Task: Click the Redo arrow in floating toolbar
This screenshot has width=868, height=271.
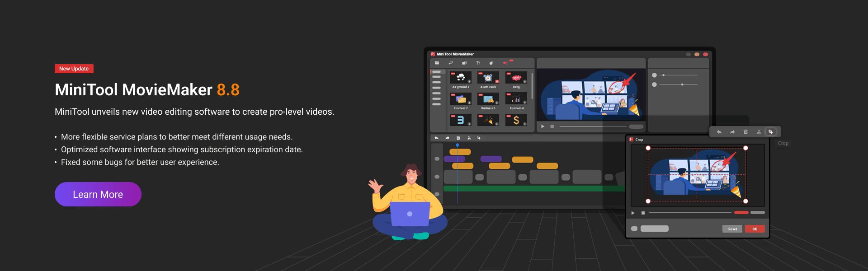Action: pyautogui.click(x=732, y=132)
